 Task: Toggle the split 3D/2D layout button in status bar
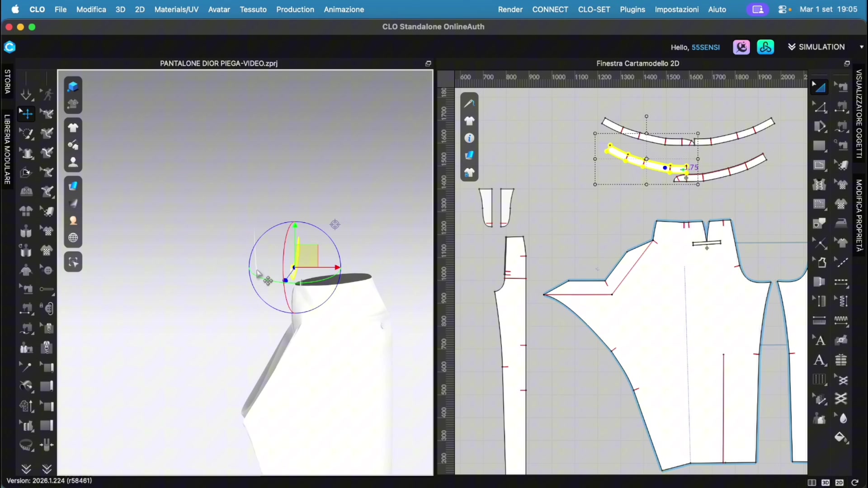point(811,482)
